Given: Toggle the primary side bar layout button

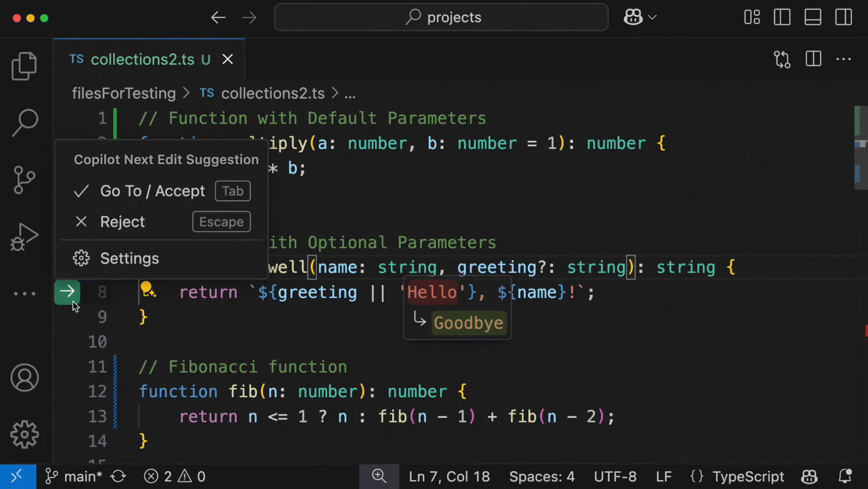Looking at the screenshot, I should [782, 17].
